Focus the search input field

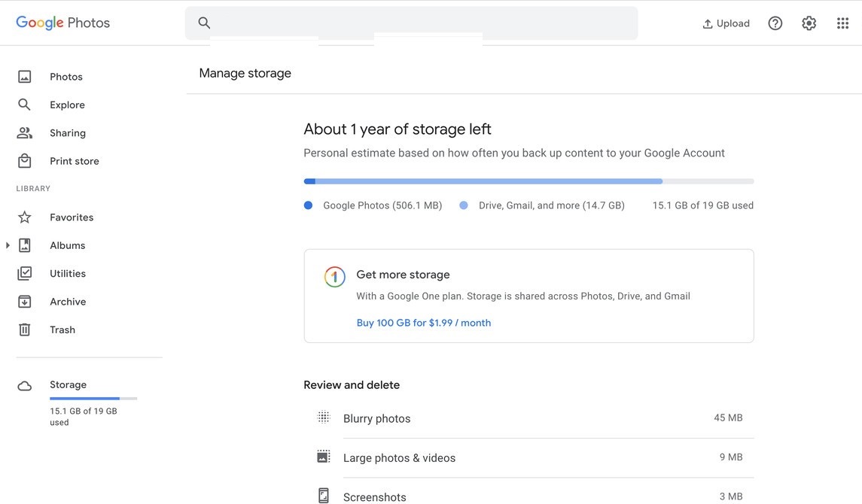[422, 23]
